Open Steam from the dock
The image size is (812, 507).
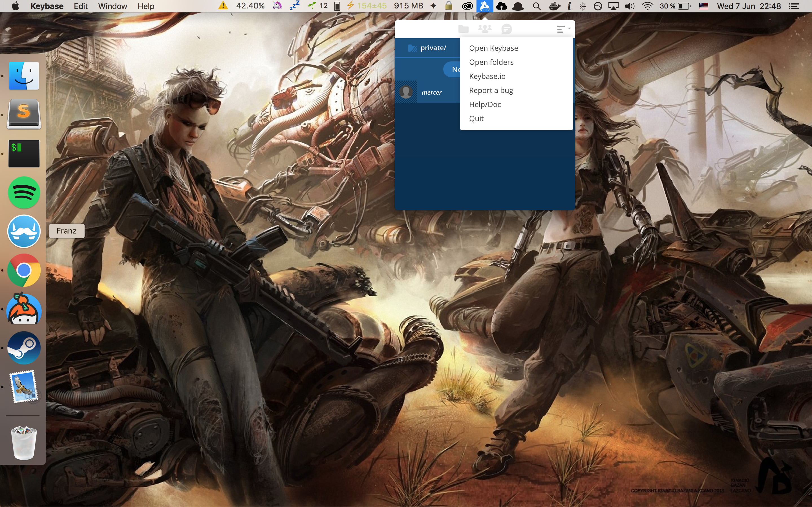pyautogui.click(x=24, y=348)
